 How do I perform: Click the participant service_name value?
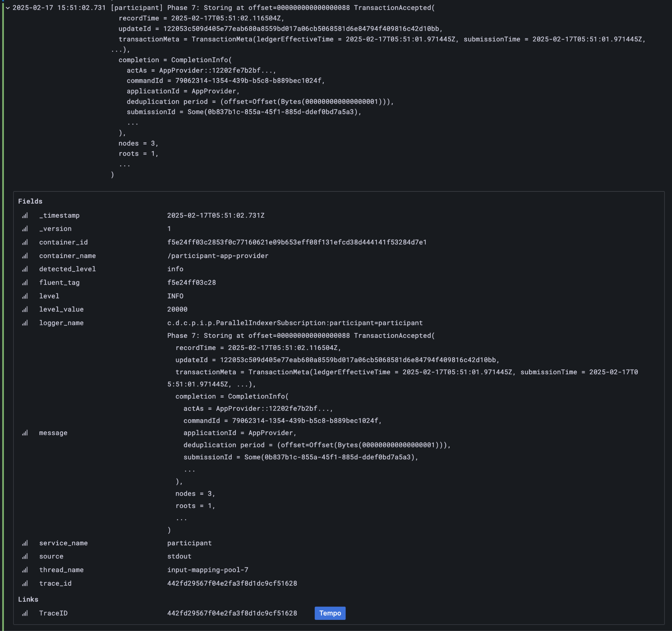(x=189, y=543)
